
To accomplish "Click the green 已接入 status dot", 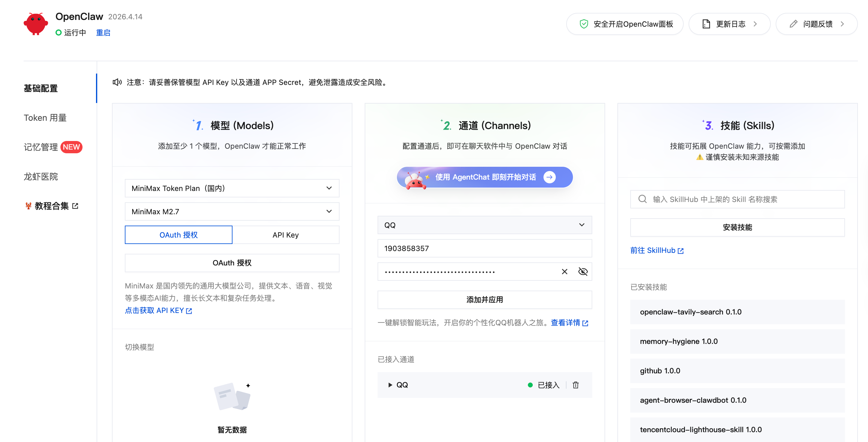I will point(530,385).
